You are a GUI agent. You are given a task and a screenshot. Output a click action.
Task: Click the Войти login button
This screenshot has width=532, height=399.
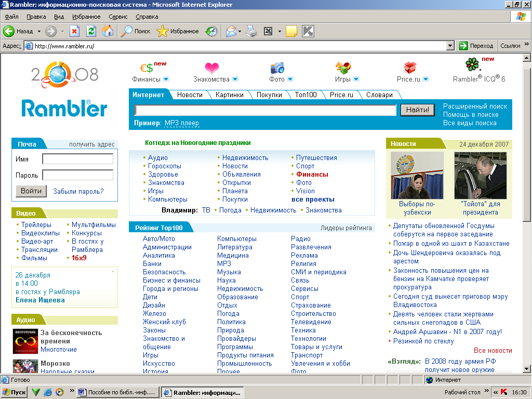31,191
